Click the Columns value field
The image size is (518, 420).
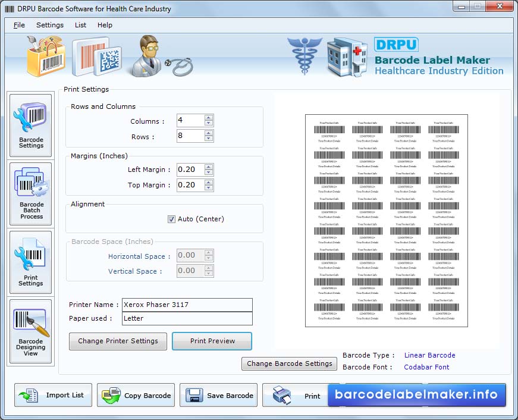(x=191, y=120)
